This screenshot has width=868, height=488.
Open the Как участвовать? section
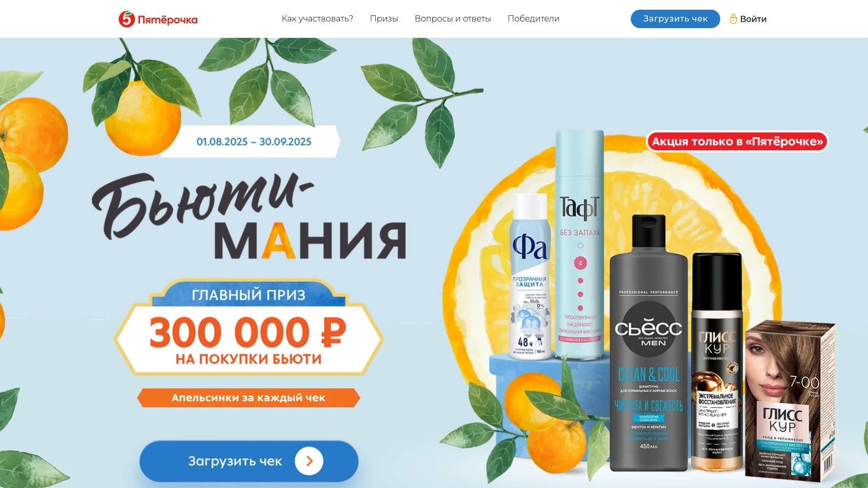[317, 19]
